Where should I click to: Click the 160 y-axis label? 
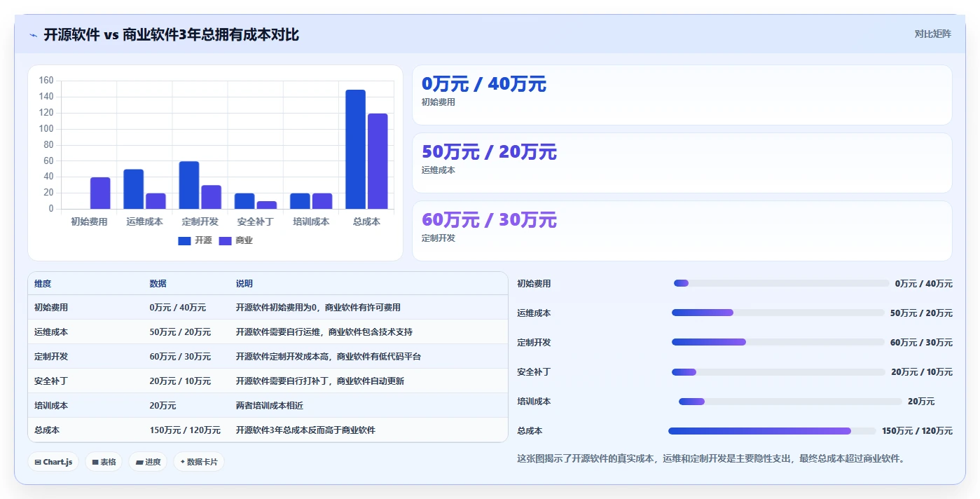tap(46, 81)
